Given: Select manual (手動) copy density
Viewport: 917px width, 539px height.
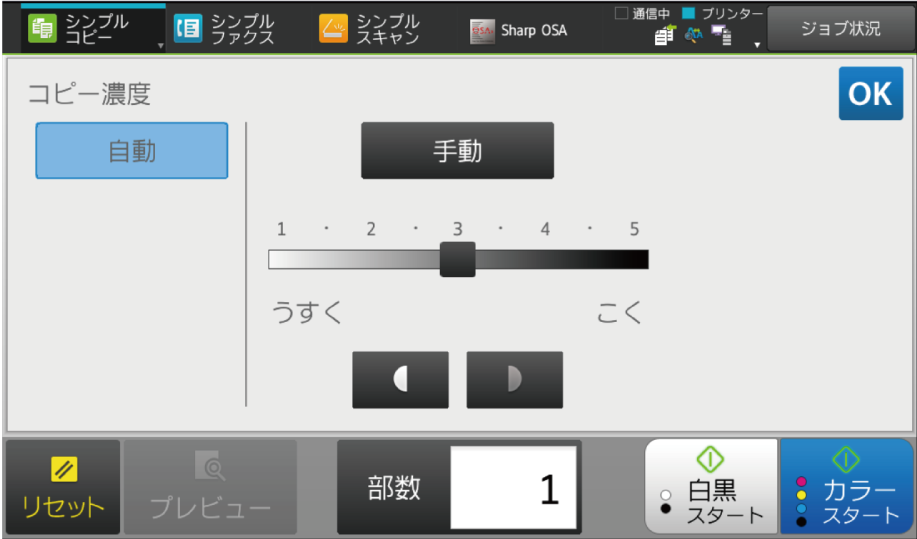Looking at the screenshot, I should 457,151.
